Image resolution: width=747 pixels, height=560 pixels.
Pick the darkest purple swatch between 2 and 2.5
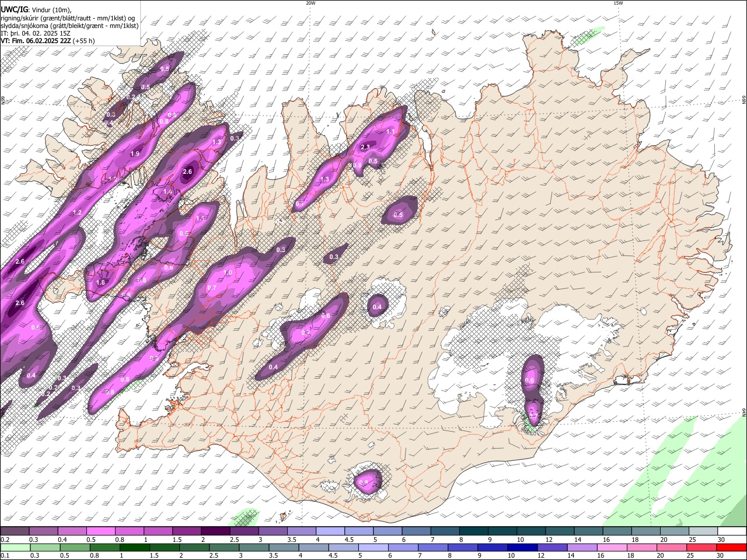pyautogui.click(x=215, y=531)
